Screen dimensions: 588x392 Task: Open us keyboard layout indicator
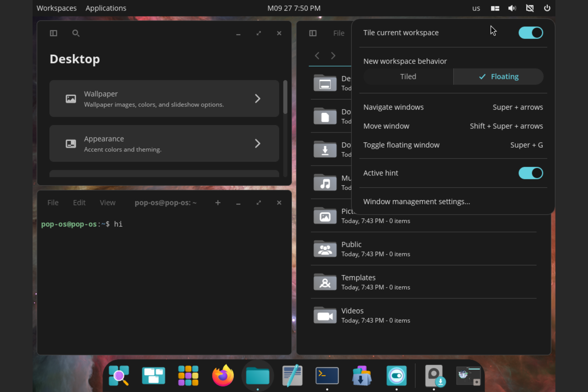(476, 8)
